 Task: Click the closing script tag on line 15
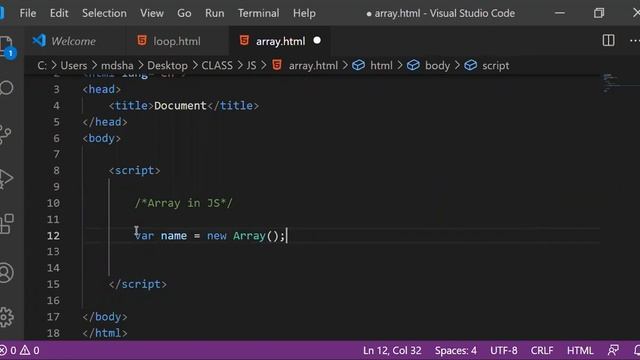[x=138, y=284]
